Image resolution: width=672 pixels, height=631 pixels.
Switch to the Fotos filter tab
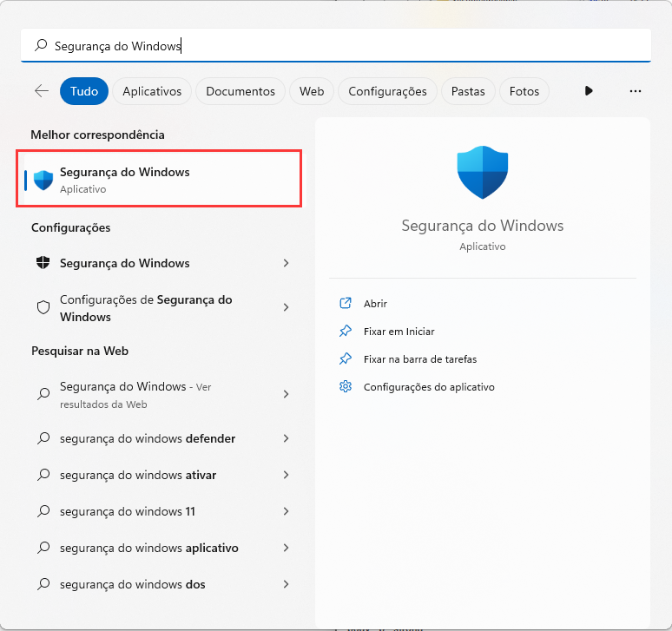[524, 91]
